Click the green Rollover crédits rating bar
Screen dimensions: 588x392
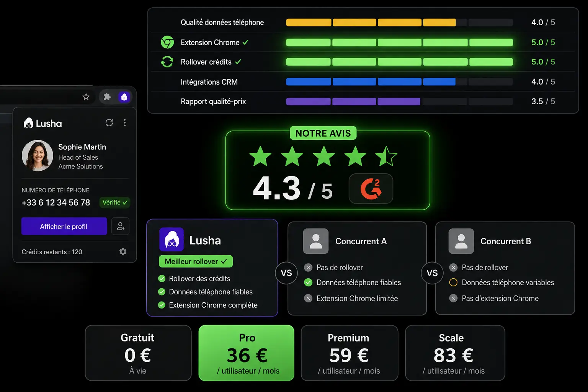[399, 62]
